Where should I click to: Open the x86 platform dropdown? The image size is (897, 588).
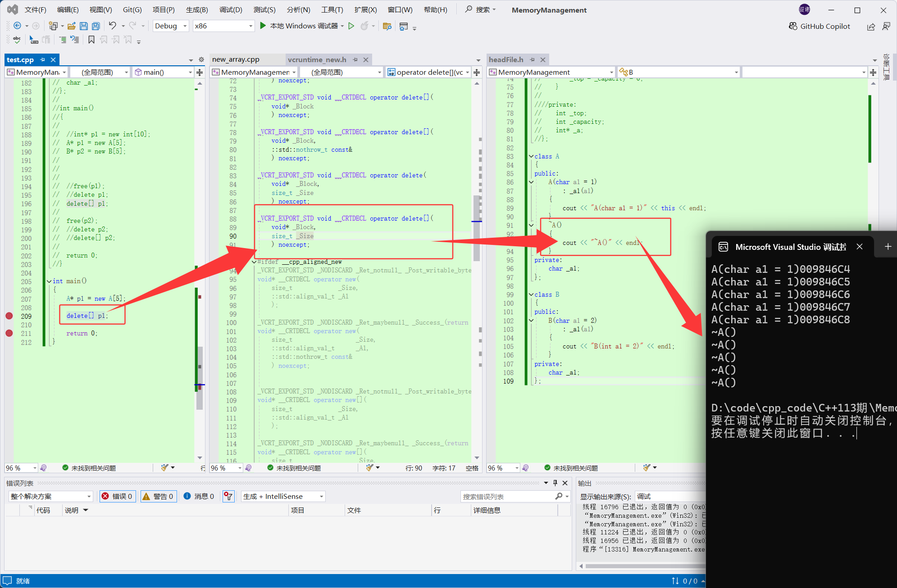pos(223,26)
